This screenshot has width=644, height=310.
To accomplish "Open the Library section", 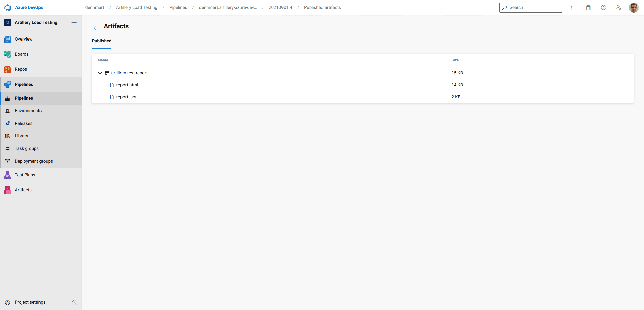I will (21, 136).
